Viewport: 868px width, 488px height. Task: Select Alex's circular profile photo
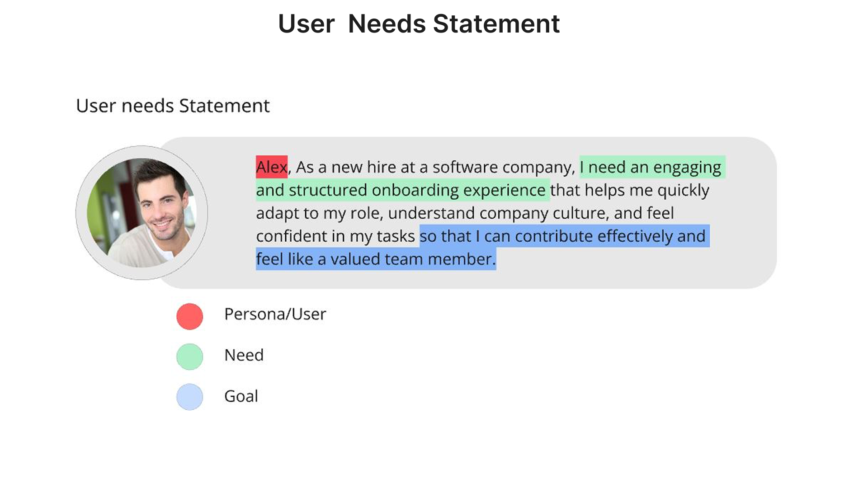coord(142,212)
